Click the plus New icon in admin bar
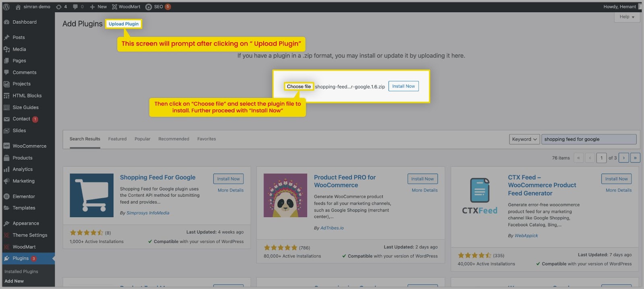The image size is (644, 289). 92,7
